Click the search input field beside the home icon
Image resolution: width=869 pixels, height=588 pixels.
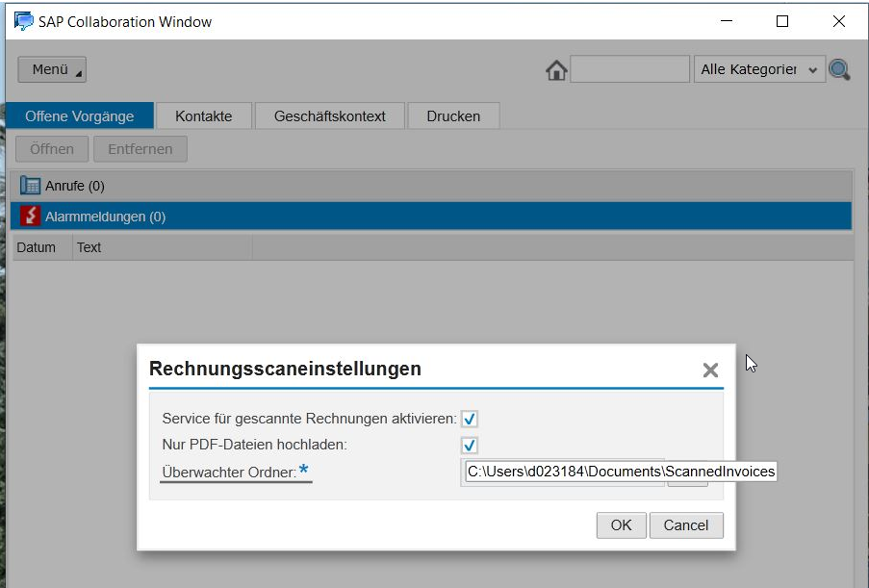629,70
